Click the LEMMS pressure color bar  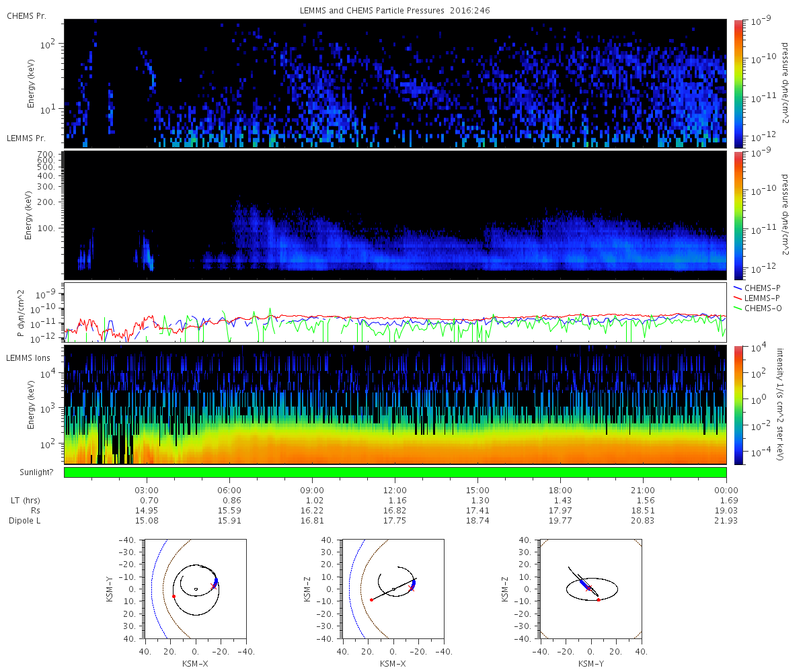pos(739,215)
